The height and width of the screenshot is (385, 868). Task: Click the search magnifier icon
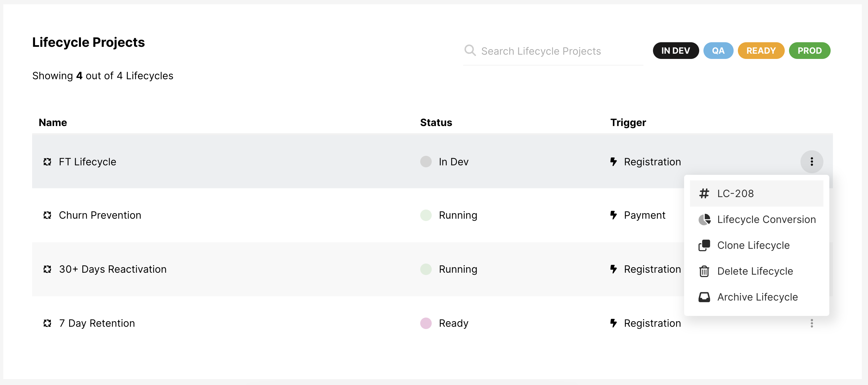[x=470, y=50]
